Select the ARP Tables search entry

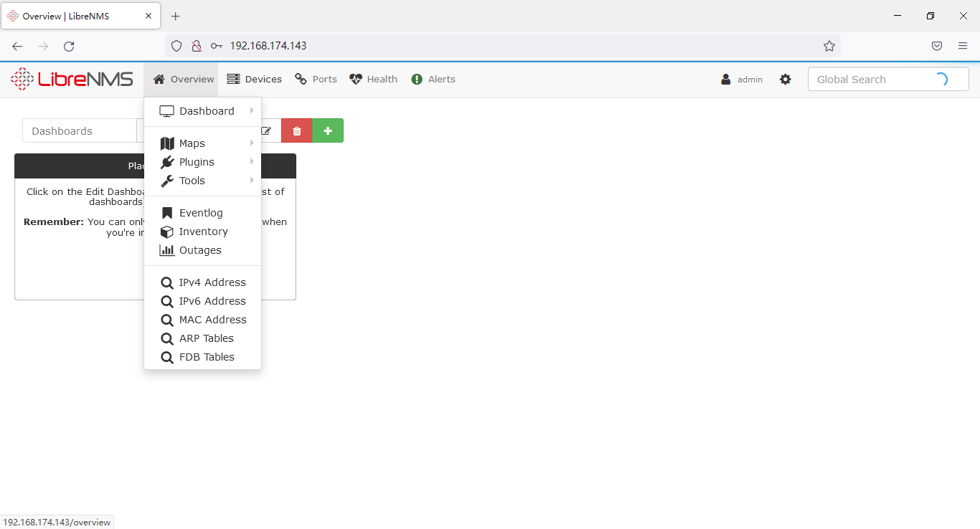click(x=207, y=338)
